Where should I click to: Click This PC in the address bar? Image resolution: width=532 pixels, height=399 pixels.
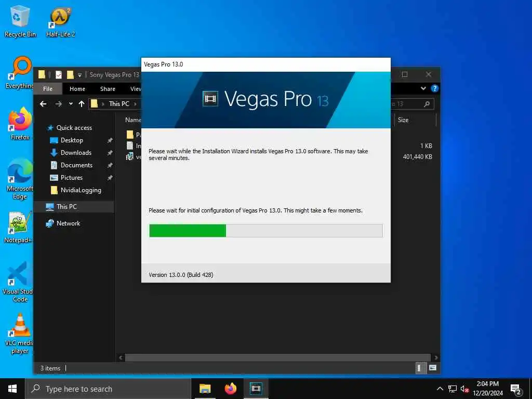119,104
